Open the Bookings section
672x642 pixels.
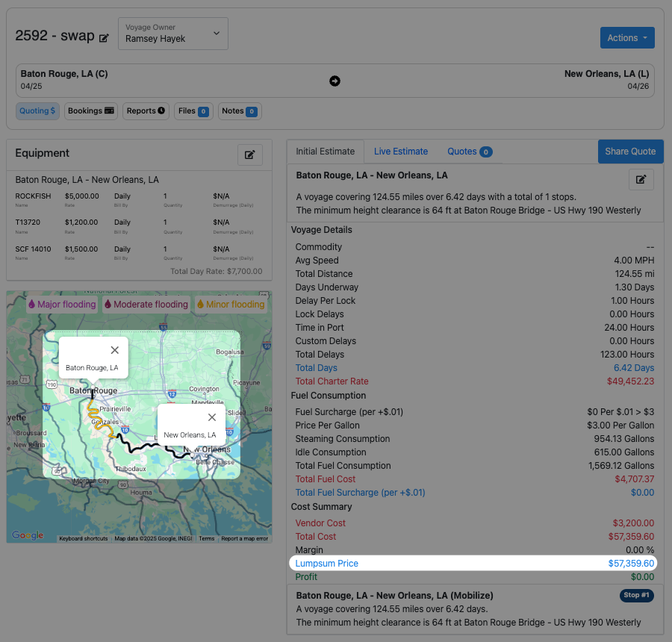click(x=90, y=111)
